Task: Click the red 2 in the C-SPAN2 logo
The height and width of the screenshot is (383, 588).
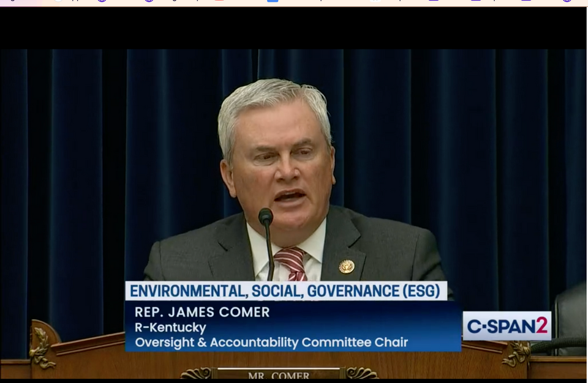Action: tap(541, 325)
